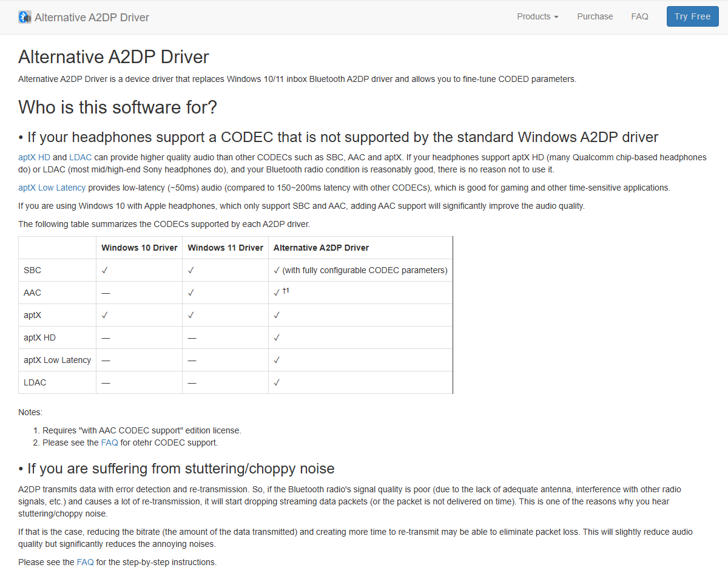Click the checkmark in SBC Windows 10 cell
Screen dimensions: 728x573
pos(105,270)
